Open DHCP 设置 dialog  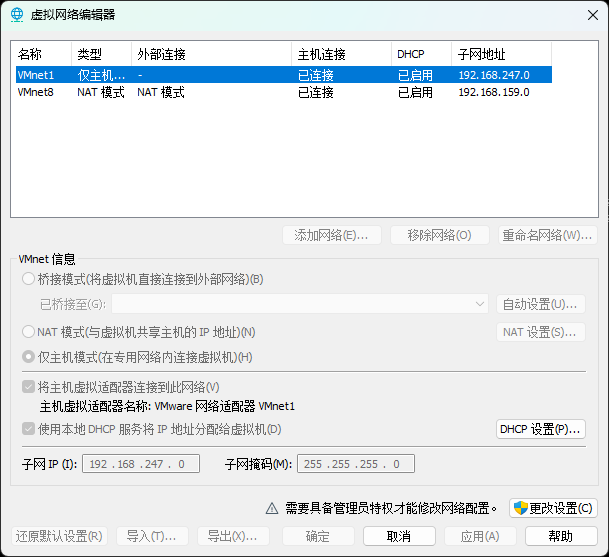pyautogui.click(x=541, y=429)
